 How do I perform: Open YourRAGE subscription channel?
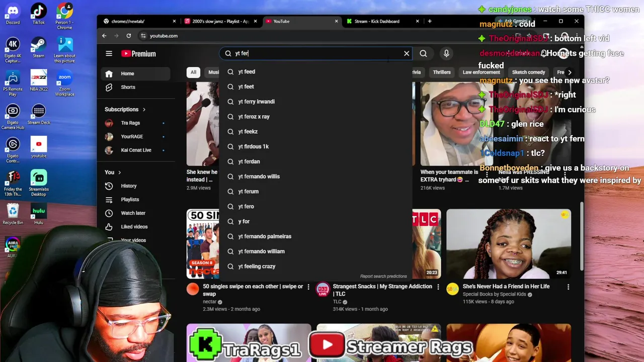pyautogui.click(x=135, y=136)
